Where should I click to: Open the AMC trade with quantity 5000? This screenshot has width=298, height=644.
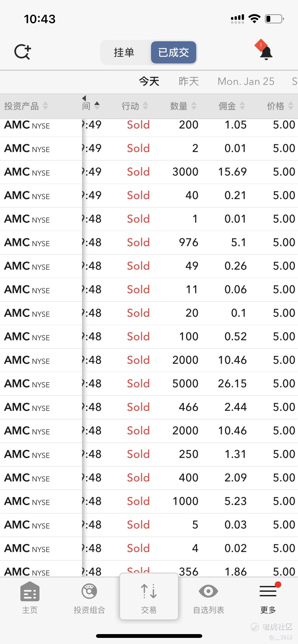149,384
